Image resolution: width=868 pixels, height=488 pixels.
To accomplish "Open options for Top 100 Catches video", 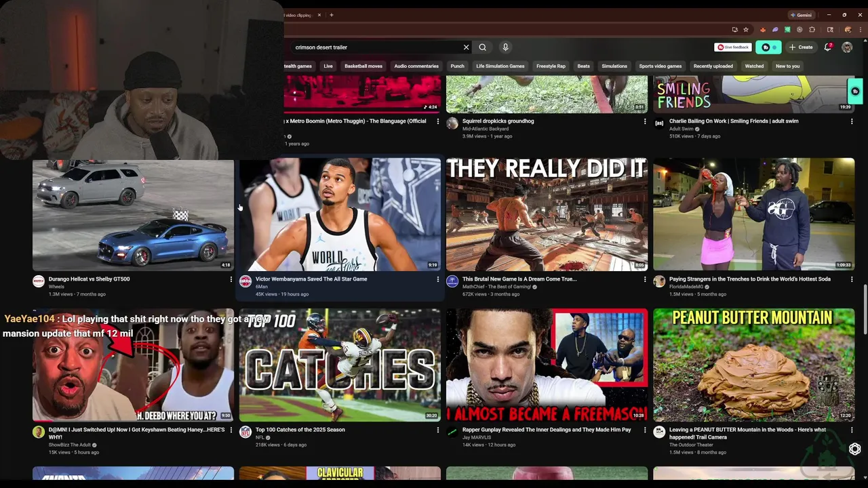I will (x=437, y=430).
